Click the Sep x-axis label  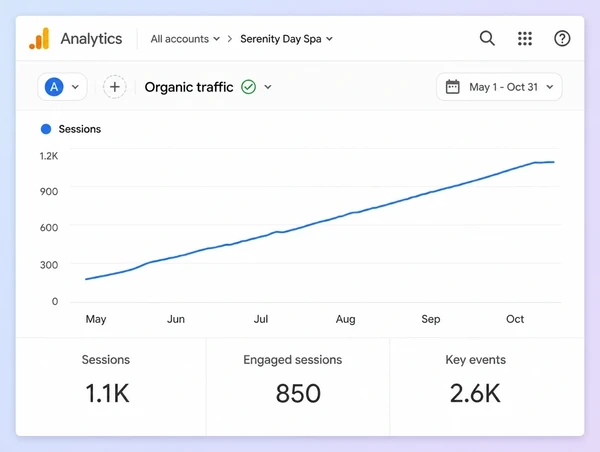pyautogui.click(x=430, y=319)
